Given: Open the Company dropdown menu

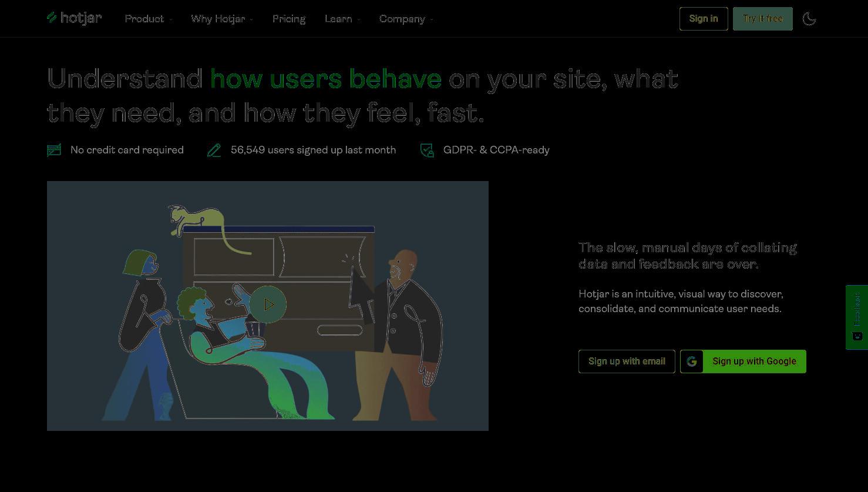Looking at the screenshot, I should click(x=406, y=19).
